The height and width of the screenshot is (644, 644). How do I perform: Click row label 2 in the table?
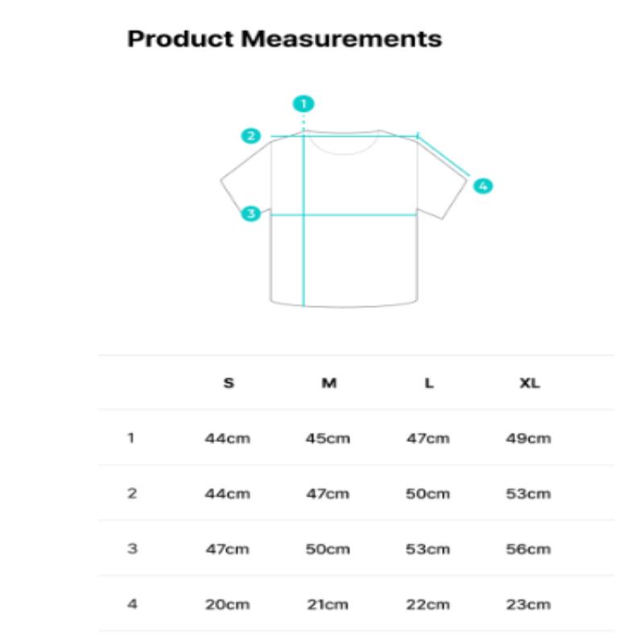click(131, 493)
